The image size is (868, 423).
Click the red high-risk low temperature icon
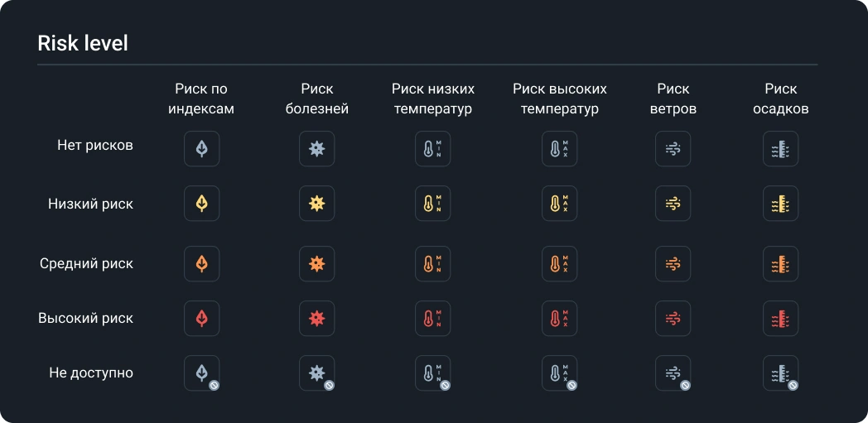click(x=432, y=319)
